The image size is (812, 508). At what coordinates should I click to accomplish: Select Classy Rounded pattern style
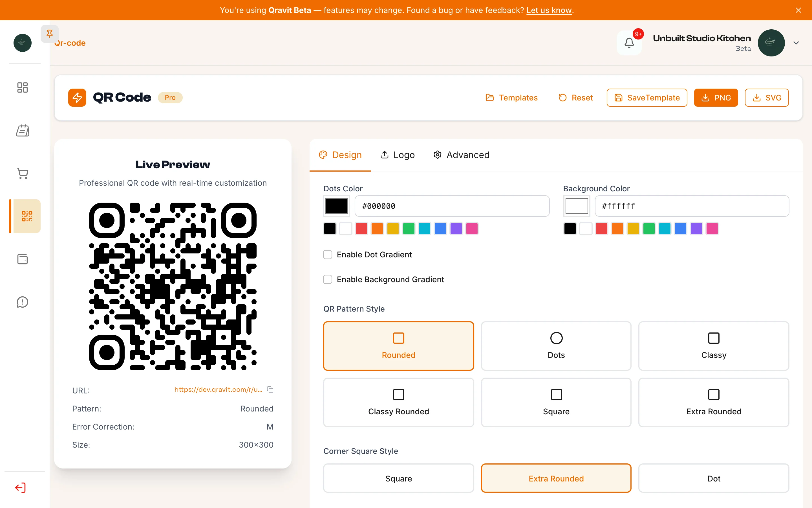pos(399,402)
